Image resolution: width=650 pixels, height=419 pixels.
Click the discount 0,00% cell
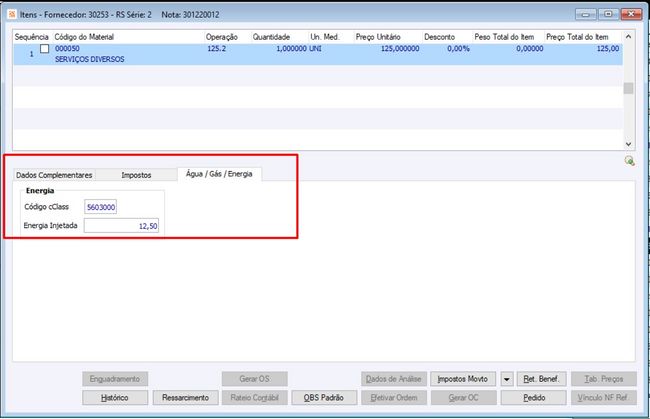[x=458, y=48]
